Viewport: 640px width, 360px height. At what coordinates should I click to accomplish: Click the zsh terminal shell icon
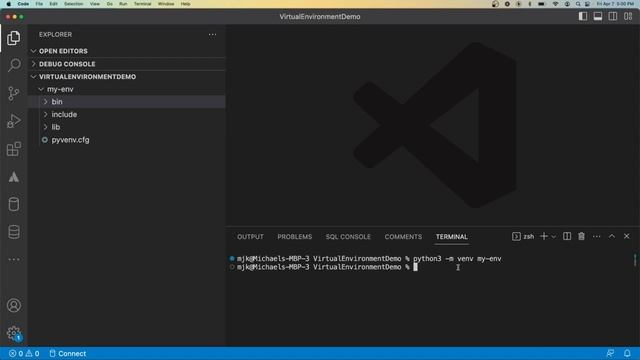516,236
